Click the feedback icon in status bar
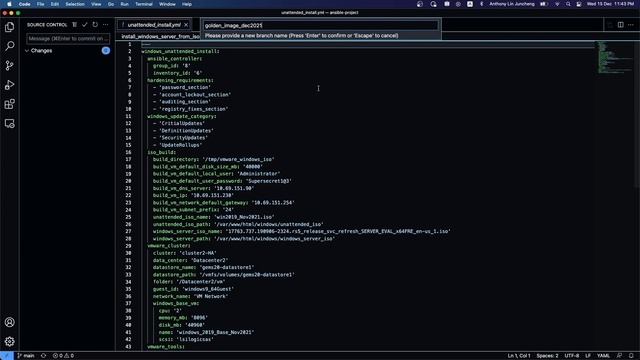This screenshot has width=640, height=360. pos(620,356)
